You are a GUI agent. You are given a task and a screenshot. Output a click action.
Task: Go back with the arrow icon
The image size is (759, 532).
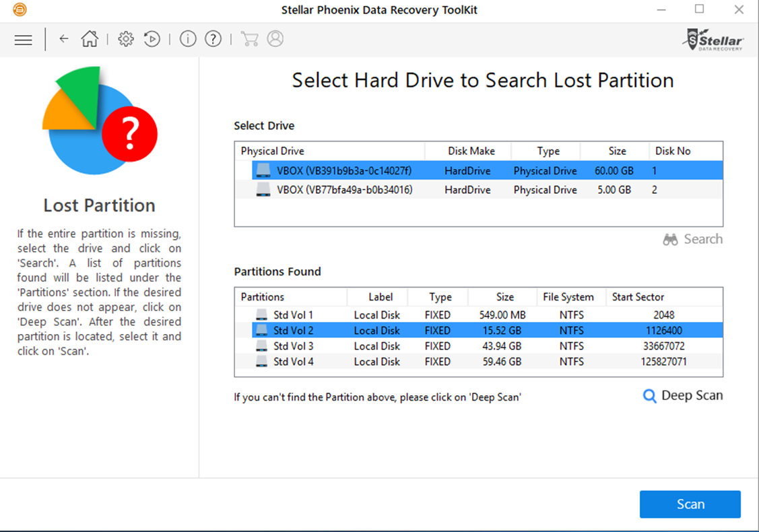tap(64, 39)
